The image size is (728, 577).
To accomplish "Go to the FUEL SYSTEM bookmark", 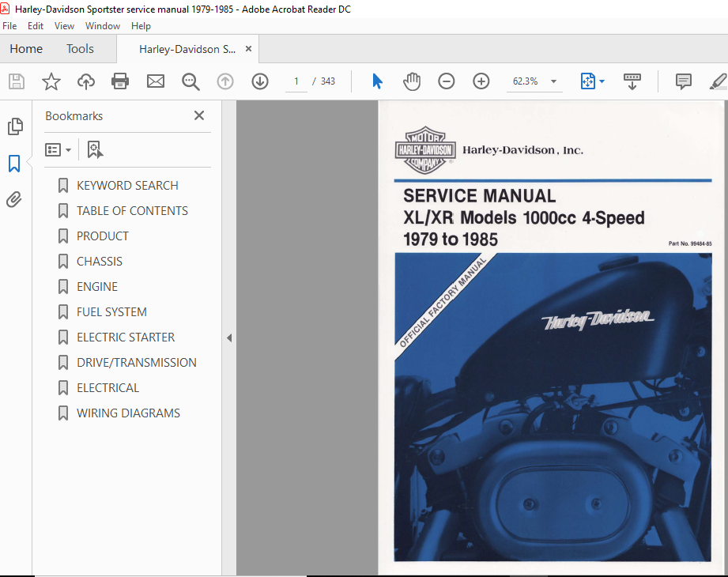I will (111, 312).
